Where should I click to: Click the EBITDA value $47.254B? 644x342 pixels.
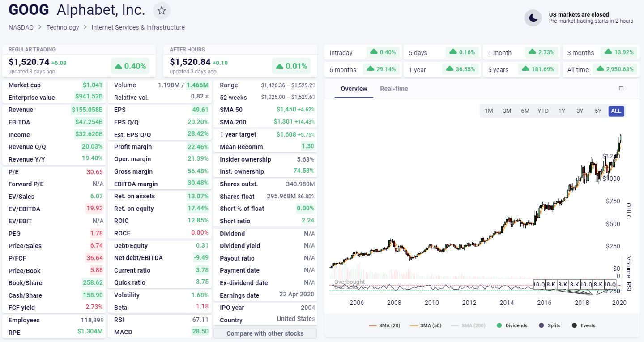(89, 122)
